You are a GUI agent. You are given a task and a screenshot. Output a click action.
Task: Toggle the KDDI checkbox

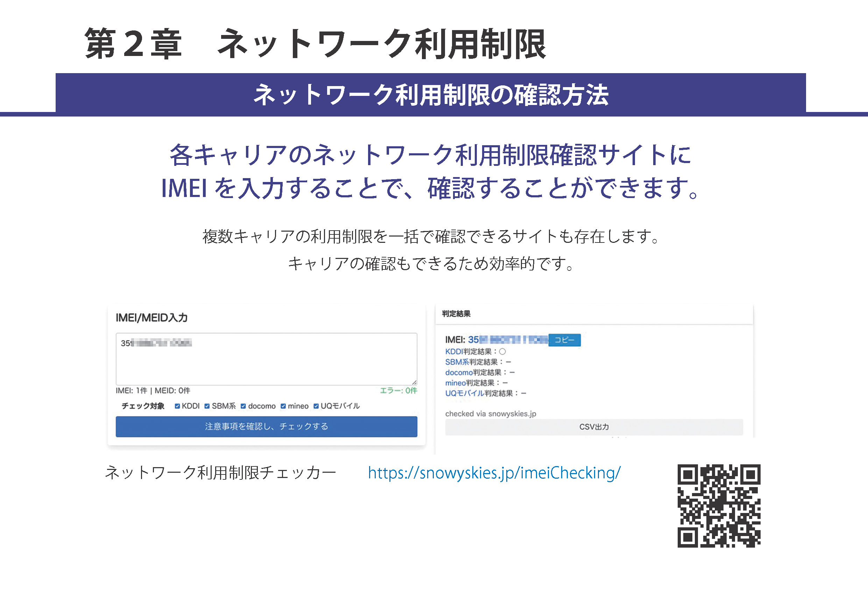pyautogui.click(x=177, y=406)
